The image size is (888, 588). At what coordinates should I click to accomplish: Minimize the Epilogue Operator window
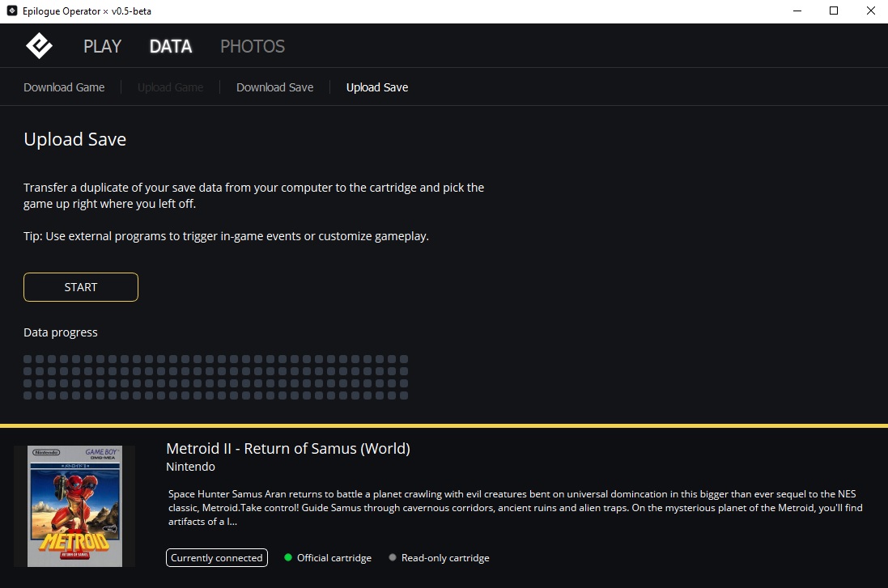pos(797,11)
